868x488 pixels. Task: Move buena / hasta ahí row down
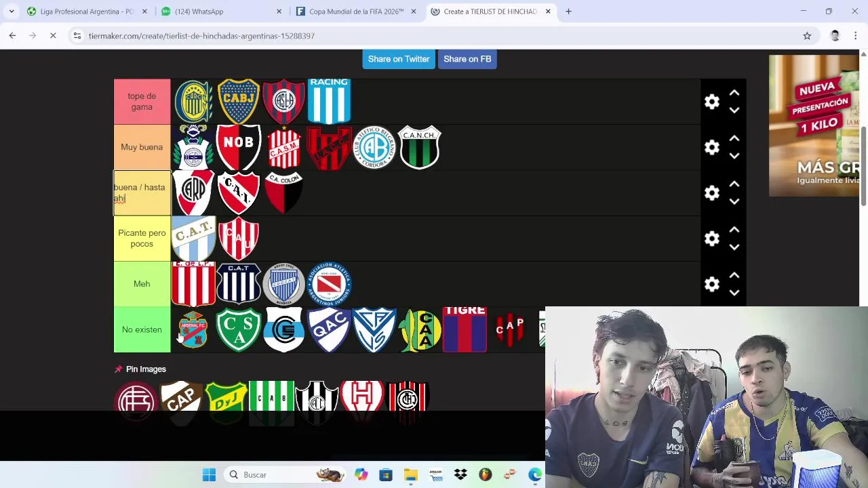click(734, 201)
